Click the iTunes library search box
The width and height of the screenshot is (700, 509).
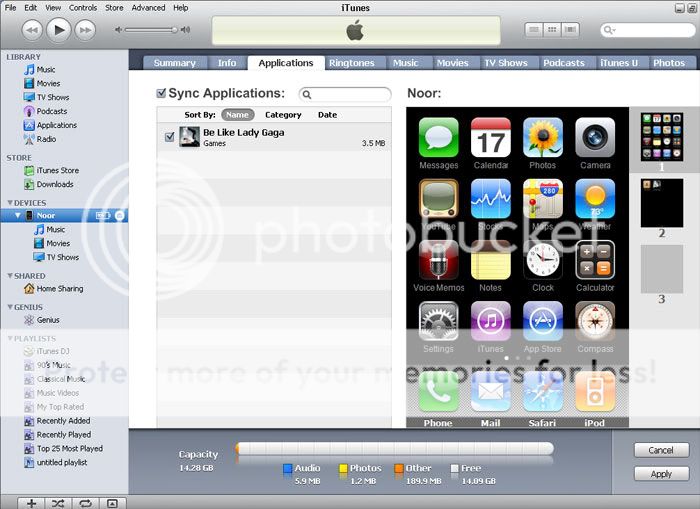click(647, 30)
